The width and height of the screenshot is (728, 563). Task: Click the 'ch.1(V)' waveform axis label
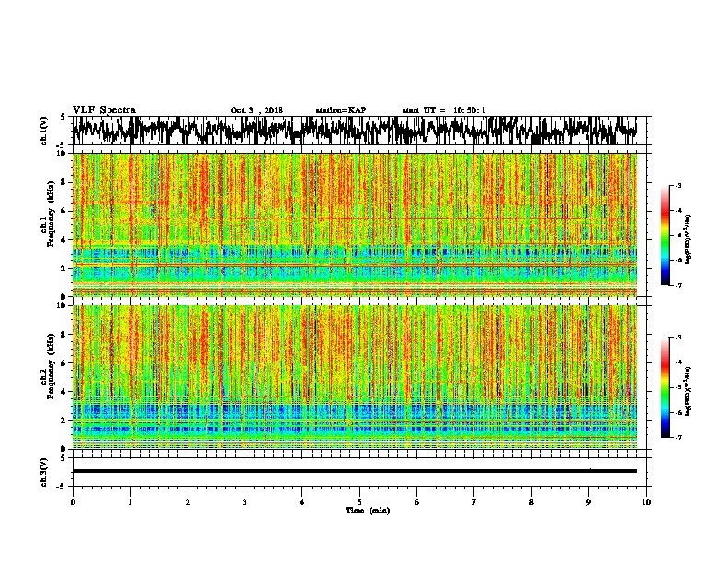point(43,131)
